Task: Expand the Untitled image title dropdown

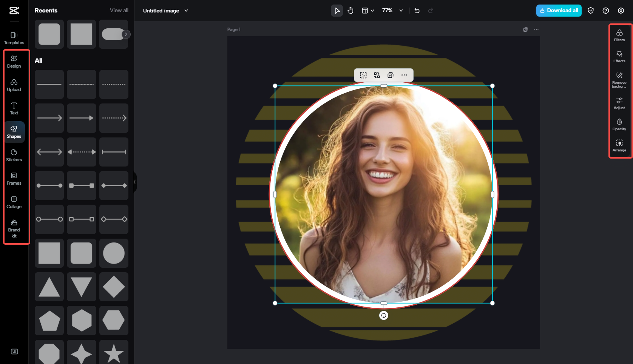Action: tap(186, 11)
